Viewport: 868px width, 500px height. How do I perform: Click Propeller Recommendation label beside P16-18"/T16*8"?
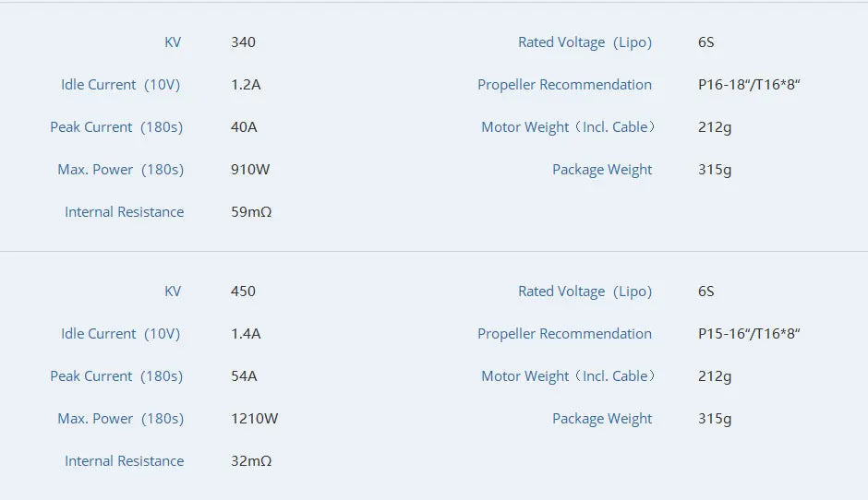pyautogui.click(x=564, y=85)
